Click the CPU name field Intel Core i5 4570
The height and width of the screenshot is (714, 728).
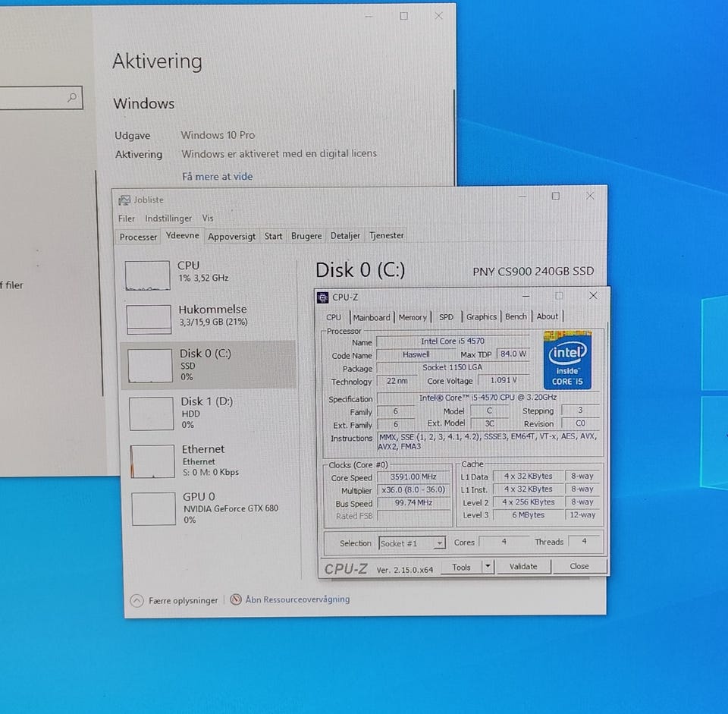(x=452, y=341)
